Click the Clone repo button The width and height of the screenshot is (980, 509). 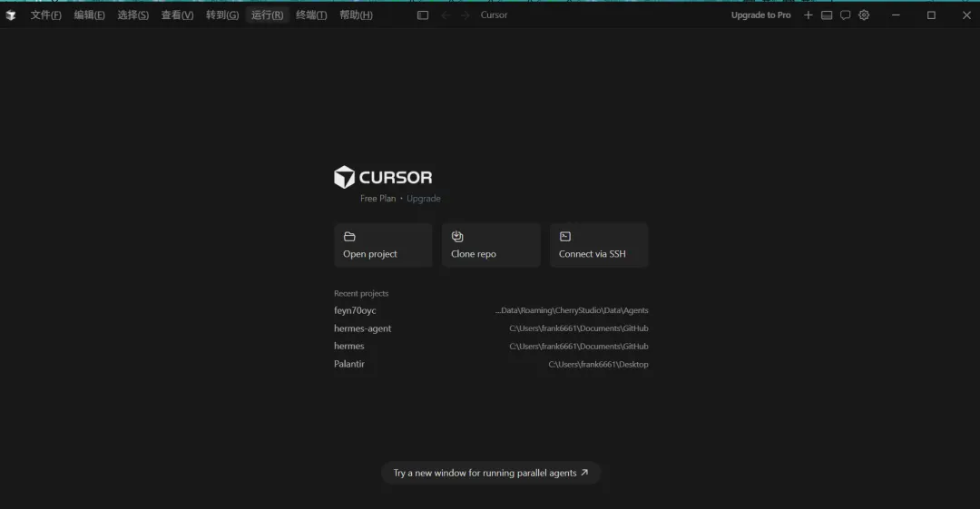click(491, 245)
